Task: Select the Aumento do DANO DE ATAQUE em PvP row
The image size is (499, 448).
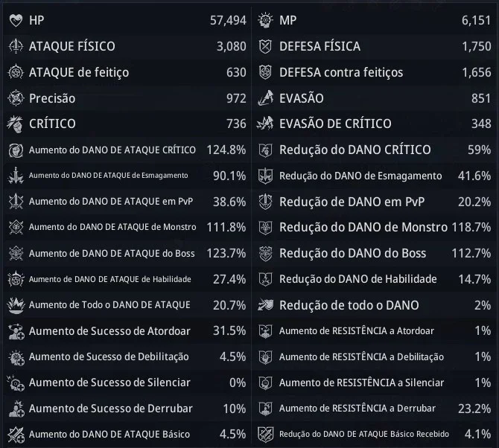Action: click(127, 202)
